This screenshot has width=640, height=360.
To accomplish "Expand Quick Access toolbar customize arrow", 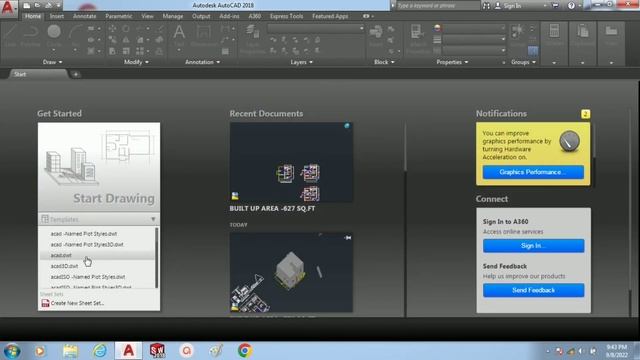I will (58, 6).
